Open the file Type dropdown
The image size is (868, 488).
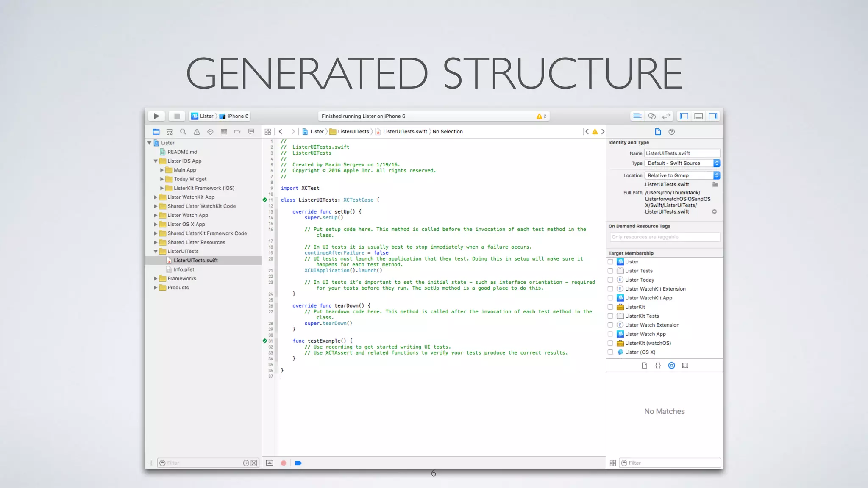pos(682,163)
